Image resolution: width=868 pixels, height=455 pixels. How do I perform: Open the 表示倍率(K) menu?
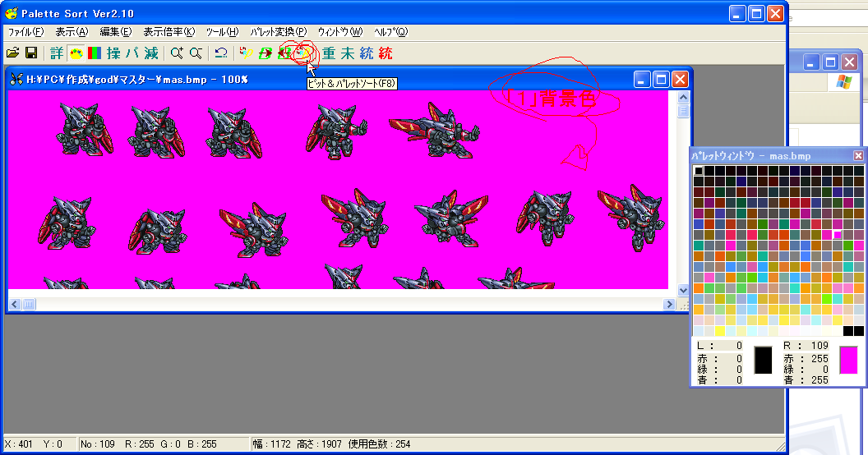(169, 32)
